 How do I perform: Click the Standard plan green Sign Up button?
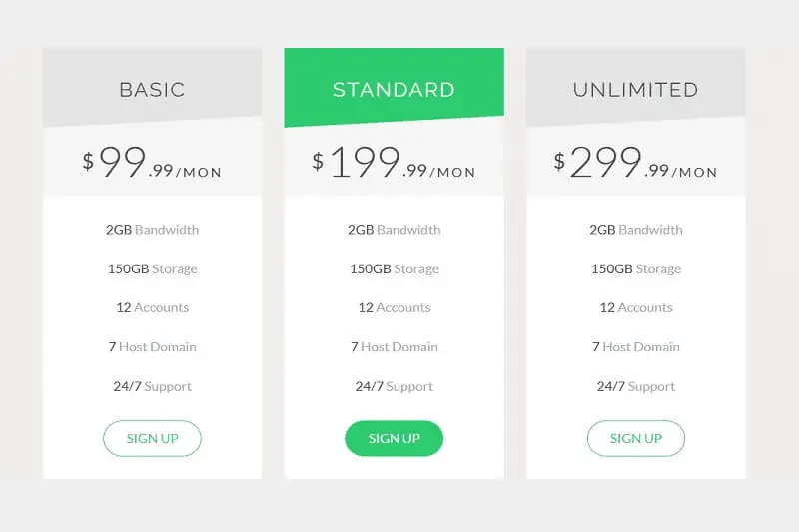394,438
